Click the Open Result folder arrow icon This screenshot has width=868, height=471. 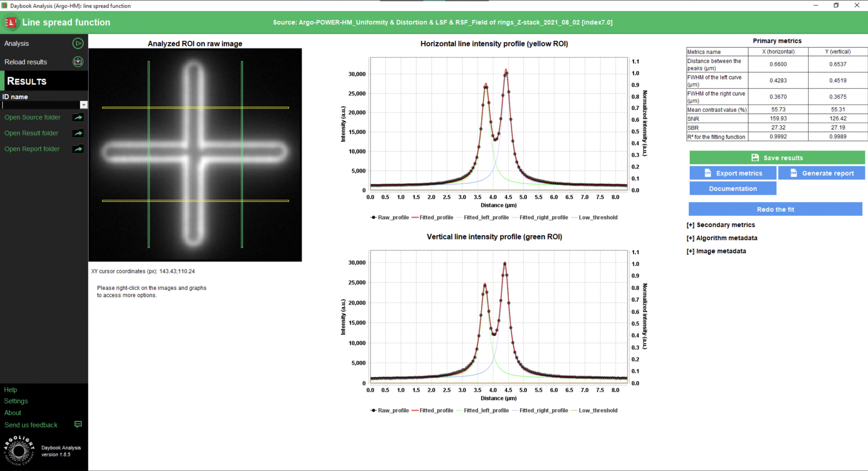78,133
